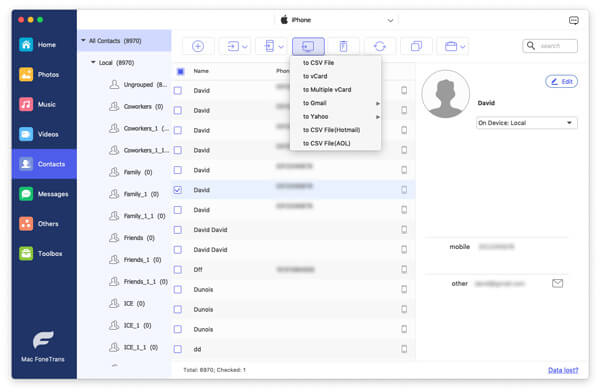The width and height of the screenshot is (600, 392).
Task: Click the email envelope icon beside other
Action: (x=557, y=283)
